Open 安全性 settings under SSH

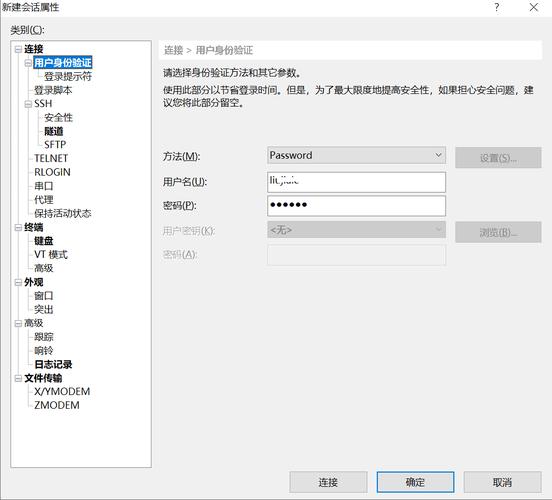[x=58, y=118]
